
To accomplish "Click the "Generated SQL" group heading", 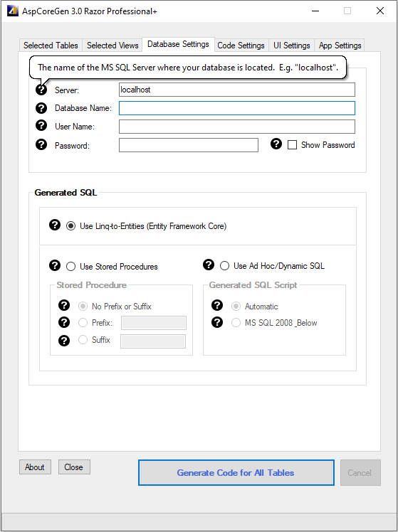I will pyautogui.click(x=66, y=192).
